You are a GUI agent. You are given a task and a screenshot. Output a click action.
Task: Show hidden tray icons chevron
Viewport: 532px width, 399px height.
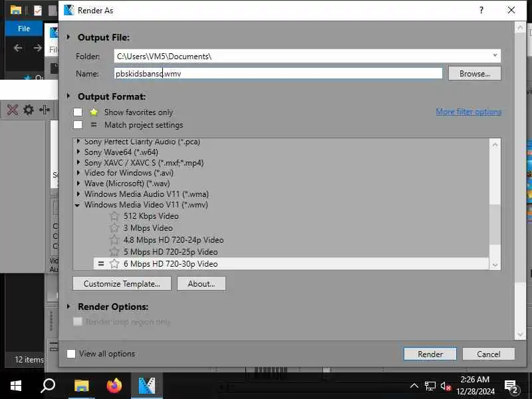(414, 386)
